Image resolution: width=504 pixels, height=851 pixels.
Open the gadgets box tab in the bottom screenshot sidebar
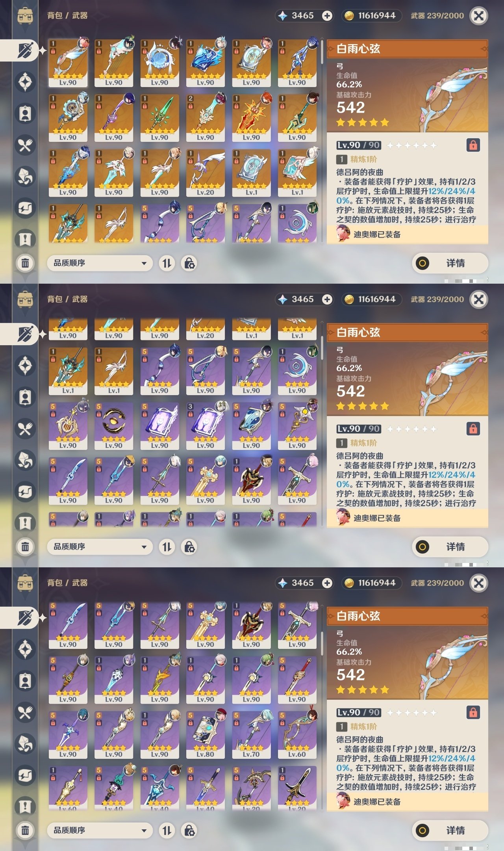(x=25, y=775)
